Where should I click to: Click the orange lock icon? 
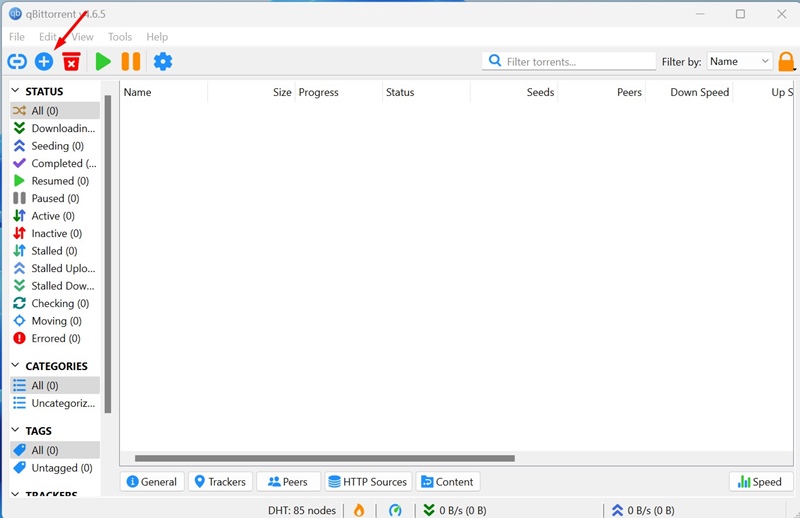tap(786, 62)
